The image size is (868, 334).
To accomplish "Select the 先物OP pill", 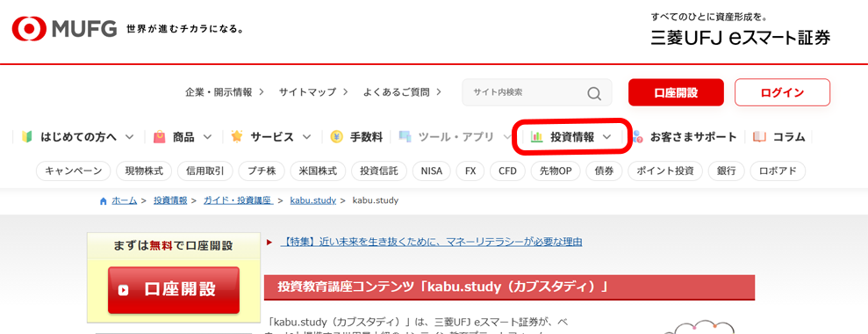I will click(x=556, y=171).
